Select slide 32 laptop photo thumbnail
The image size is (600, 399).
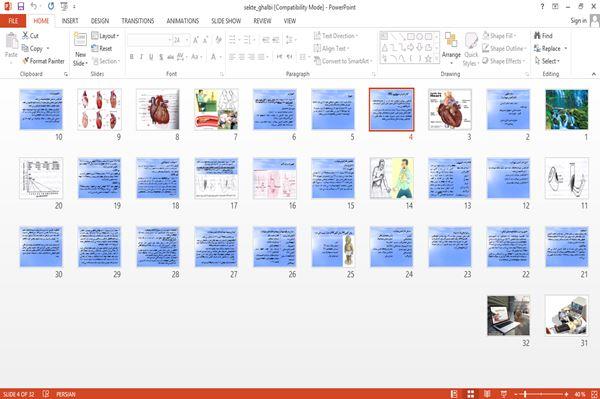click(508, 316)
